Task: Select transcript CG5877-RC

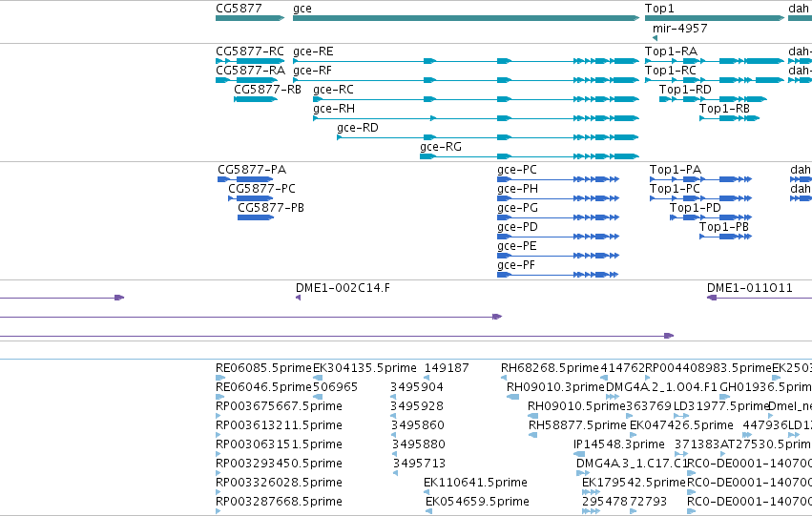Action: [250, 61]
